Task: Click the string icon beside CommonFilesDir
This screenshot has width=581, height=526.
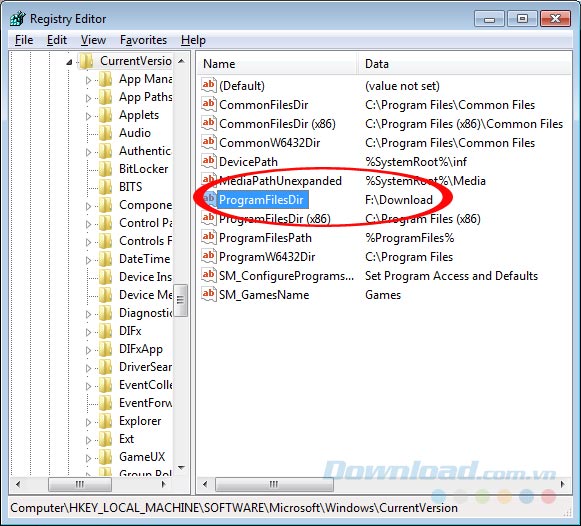Action: coord(208,104)
